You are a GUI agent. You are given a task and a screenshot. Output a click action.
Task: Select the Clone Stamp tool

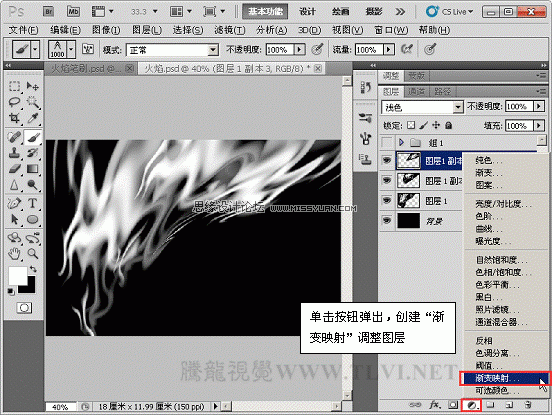click(x=14, y=153)
